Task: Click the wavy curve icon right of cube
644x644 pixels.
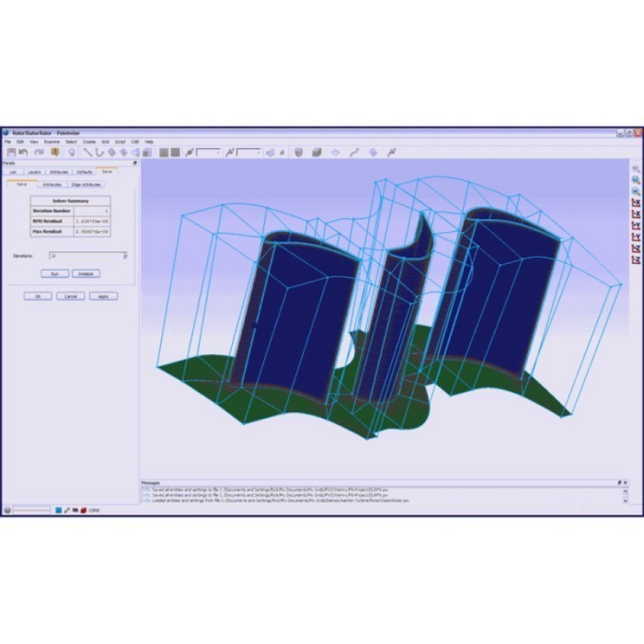Action: pos(354,153)
